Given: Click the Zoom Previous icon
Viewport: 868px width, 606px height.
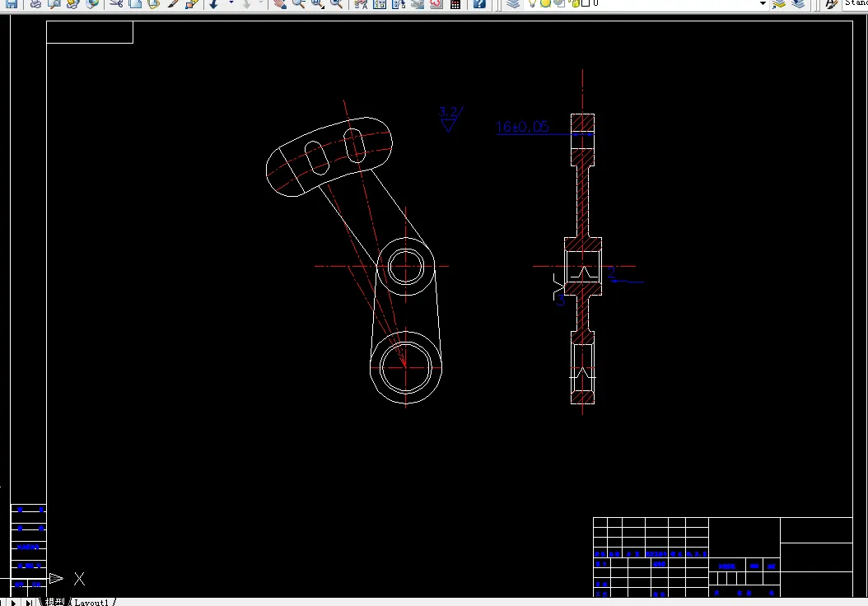Looking at the screenshot, I should pos(336,4).
